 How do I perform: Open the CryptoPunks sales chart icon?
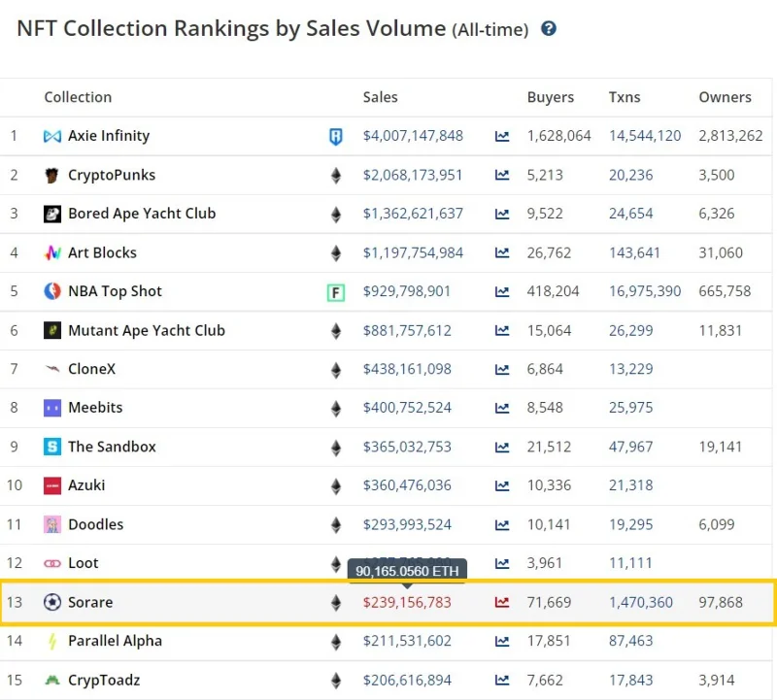click(502, 175)
